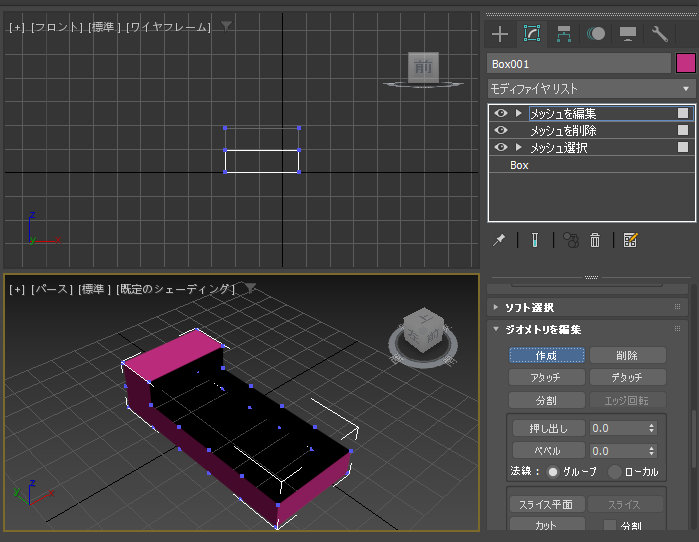
Task: Click the スライス平面 button
Action: coord(547,505)
